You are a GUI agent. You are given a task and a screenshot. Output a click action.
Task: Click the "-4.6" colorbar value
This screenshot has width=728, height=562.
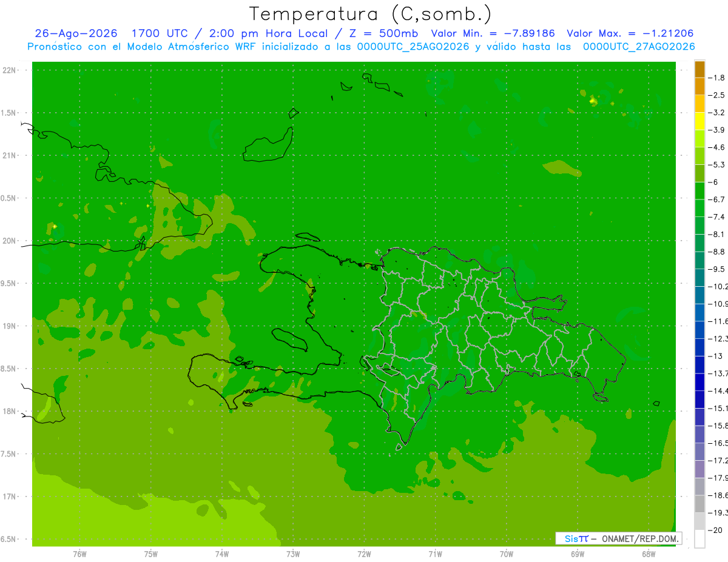tap(716, 147)
